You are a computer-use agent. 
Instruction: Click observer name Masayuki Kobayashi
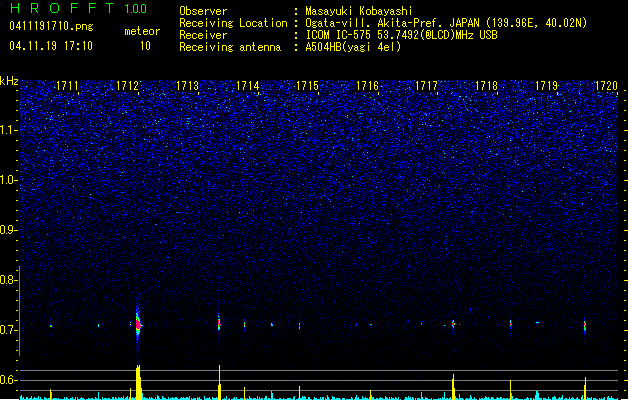[x=359, y=11]
